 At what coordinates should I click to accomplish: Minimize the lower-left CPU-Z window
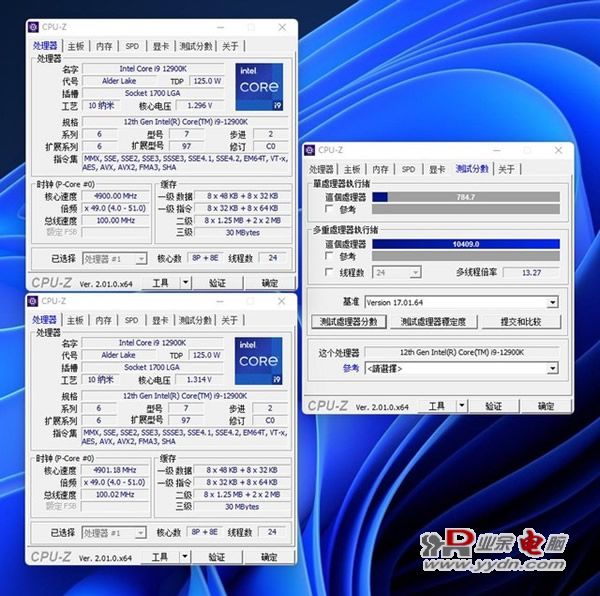point(220,301)
